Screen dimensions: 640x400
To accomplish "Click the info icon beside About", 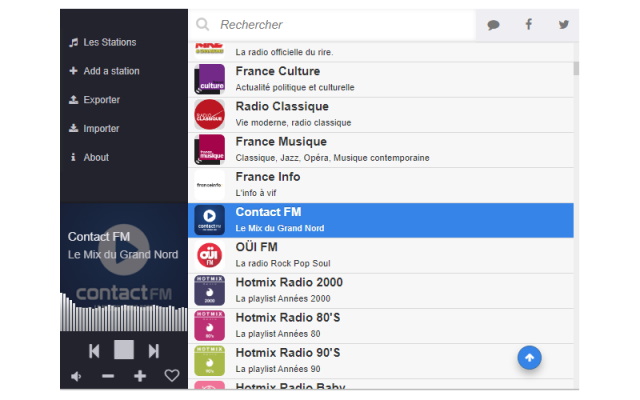I will pyautogui.click(x=73, y=157).
